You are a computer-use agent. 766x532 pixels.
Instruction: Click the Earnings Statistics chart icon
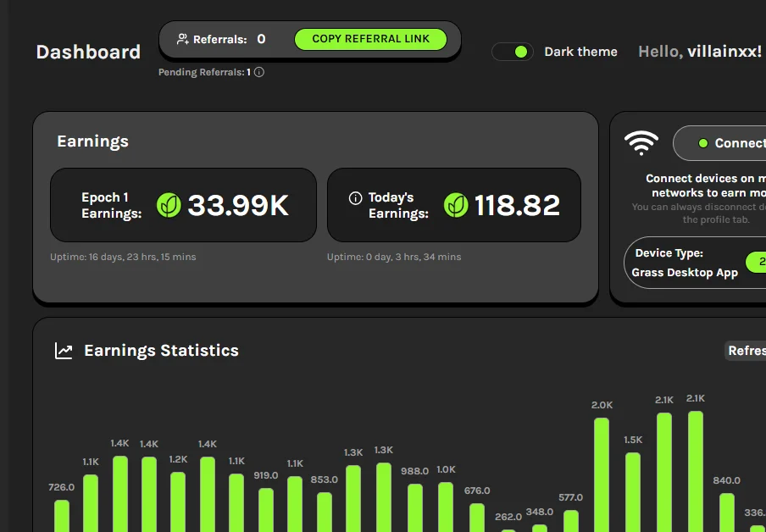coord(64,351)
